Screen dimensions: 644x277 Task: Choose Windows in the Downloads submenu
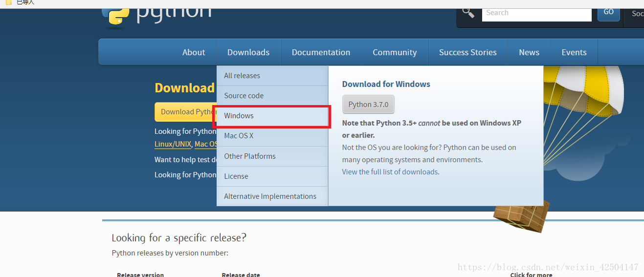point(272,116)
